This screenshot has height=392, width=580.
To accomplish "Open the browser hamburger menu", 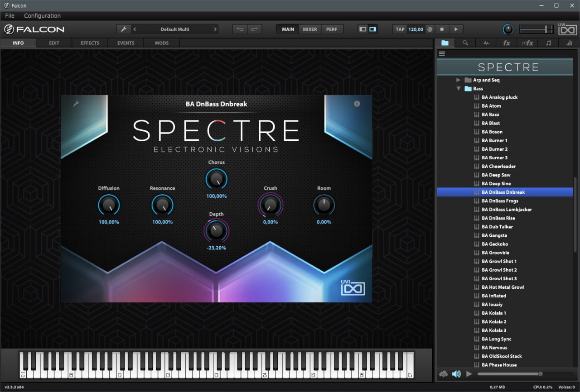I will (442, 53).
